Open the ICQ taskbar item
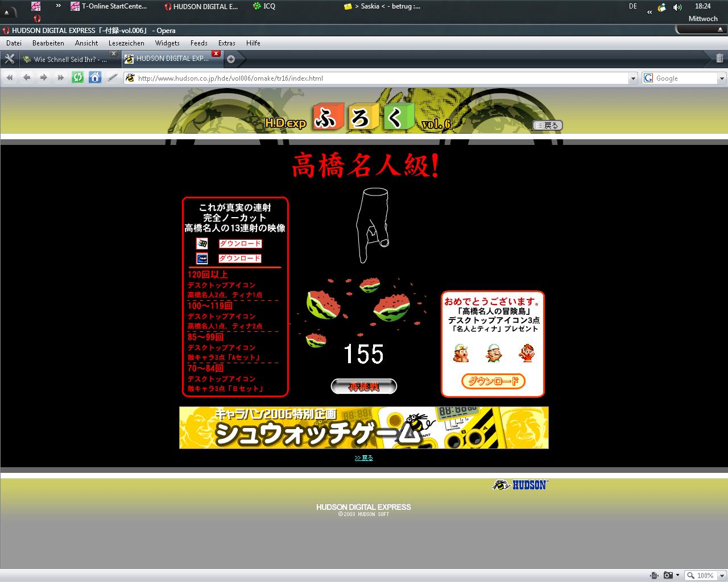 [264, 6]
